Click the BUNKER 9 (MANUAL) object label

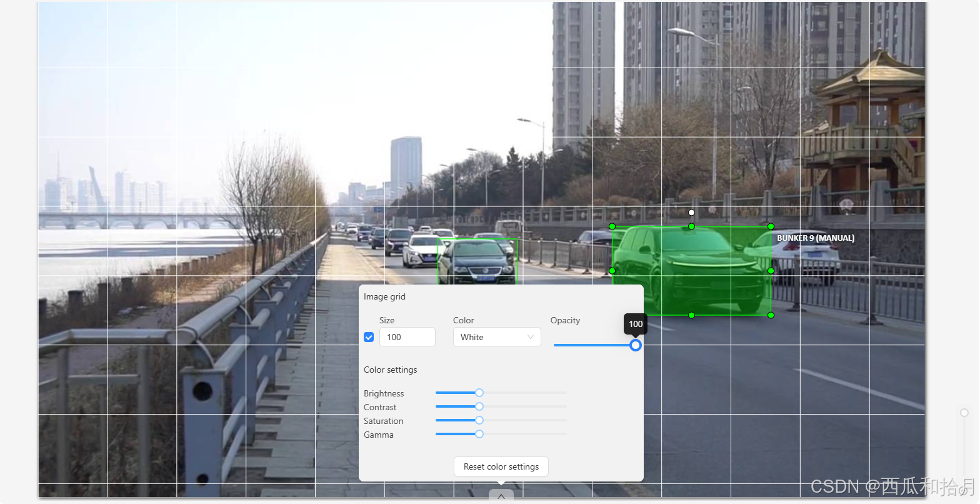(815, 238)
